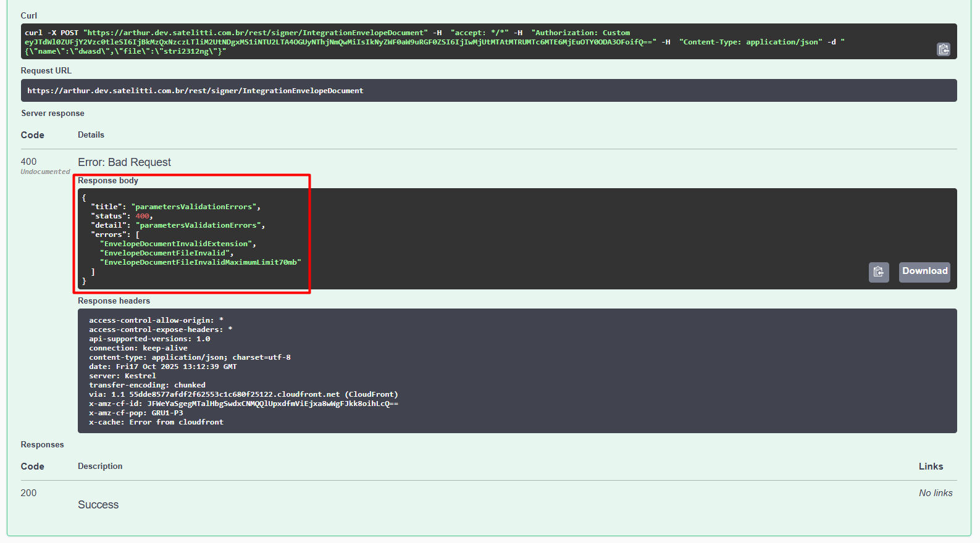Click the EnvelopeDocumentInvalidExtension error string
Viewport: 980px width, 543px height.
177,244
